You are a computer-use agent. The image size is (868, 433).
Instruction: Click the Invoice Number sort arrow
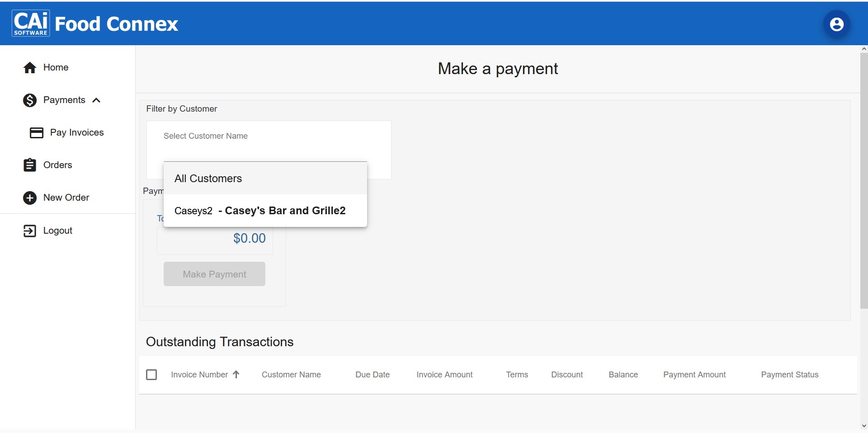(x=236, y=374)
